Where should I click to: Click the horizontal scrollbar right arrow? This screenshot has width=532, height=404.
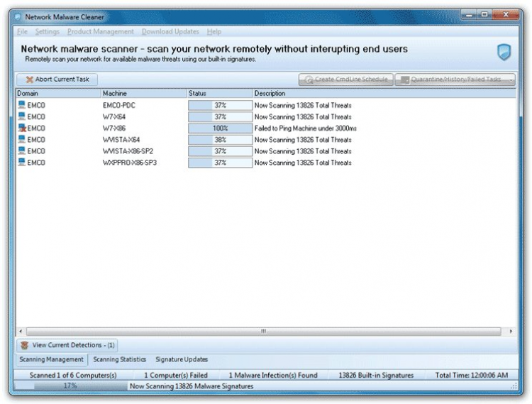point(511,331)
